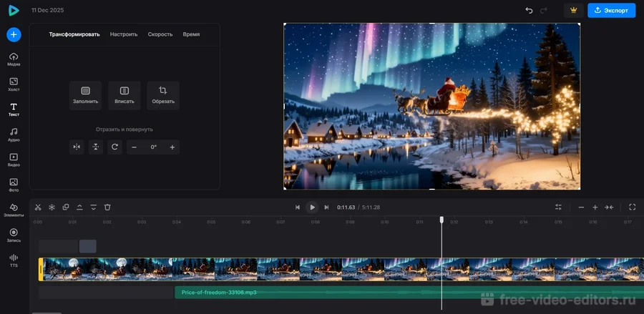
Task: Click the preview video canvas
Action: tap(432, 107)
